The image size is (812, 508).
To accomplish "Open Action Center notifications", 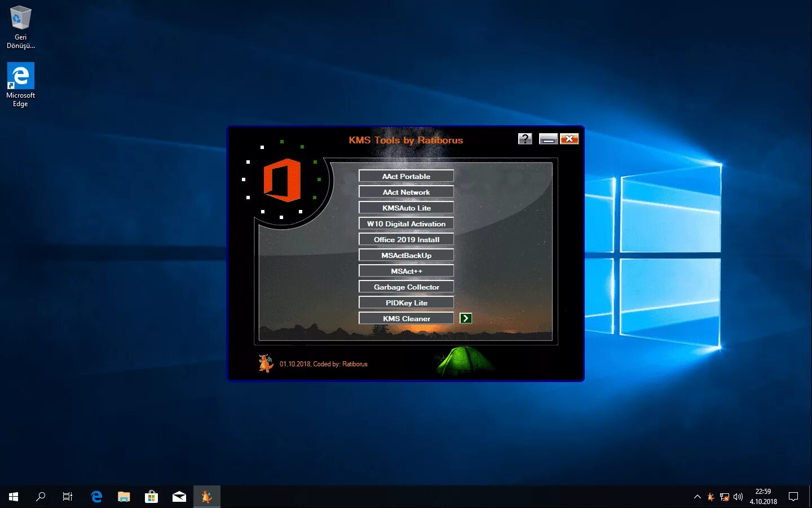I will pos(793,497).
